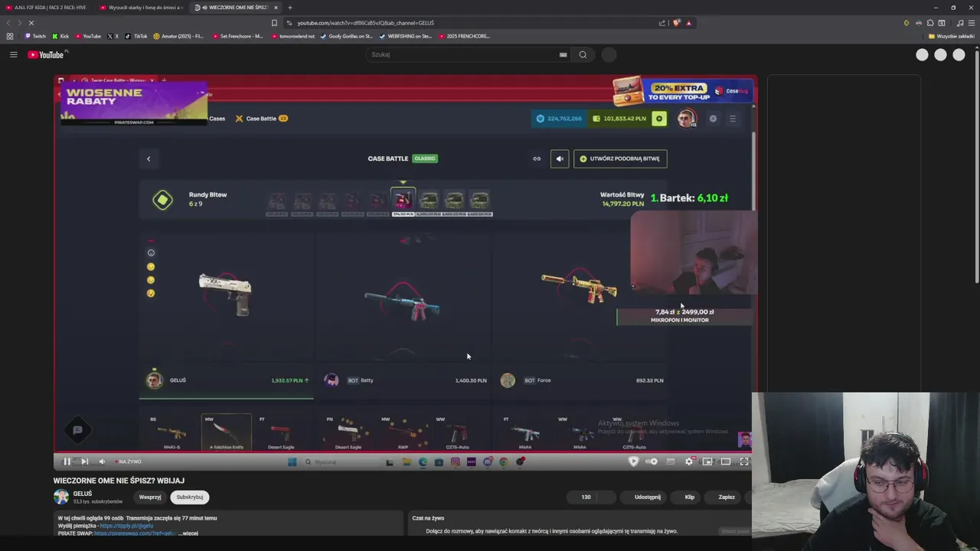Click the 101,833.42 PLN wallet balance
980x551 pixels.
(619, 119)
